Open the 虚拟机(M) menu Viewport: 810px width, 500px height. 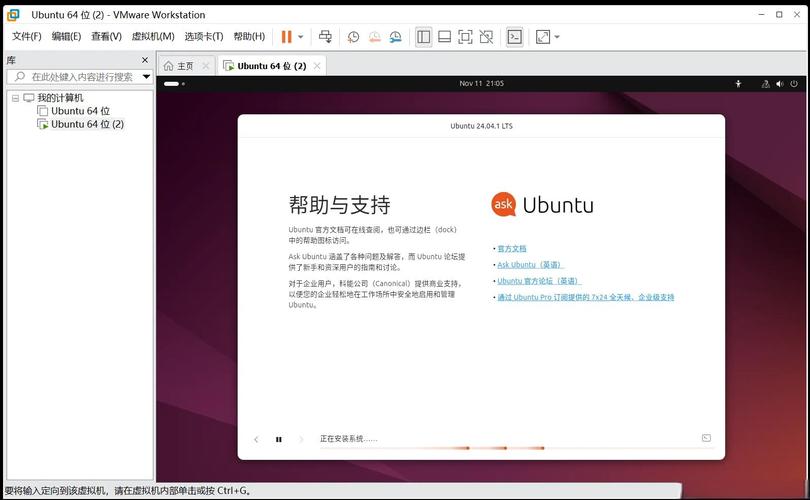click(153, 36)
